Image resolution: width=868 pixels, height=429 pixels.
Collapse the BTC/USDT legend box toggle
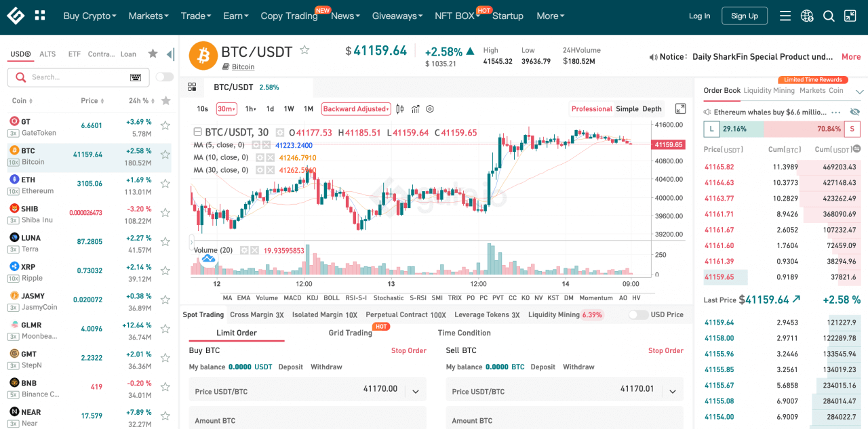pos(197,132)
